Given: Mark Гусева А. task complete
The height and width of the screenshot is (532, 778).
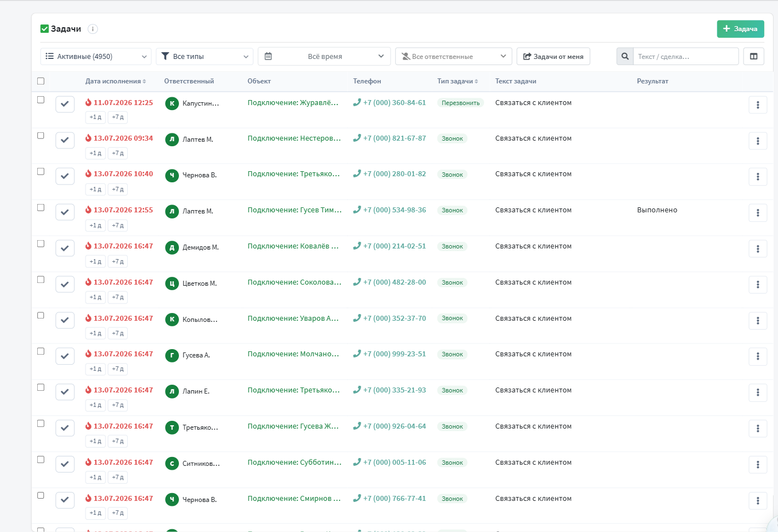Looking at the screenshot, I should coord(65,356).
